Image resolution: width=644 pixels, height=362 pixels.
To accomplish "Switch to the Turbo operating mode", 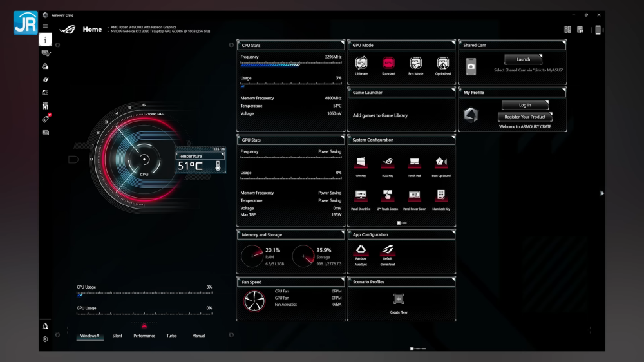I will click(x=171, y=336).
